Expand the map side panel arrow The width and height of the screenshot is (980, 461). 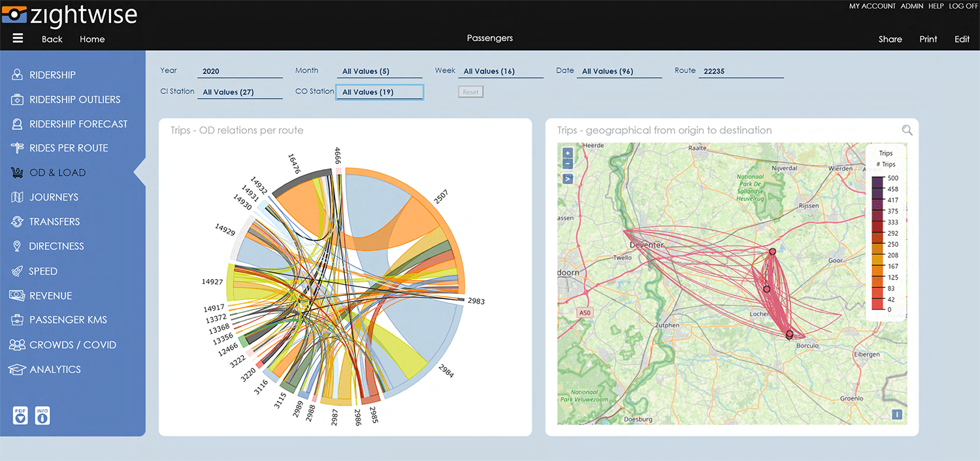click(x=567, y=178)
